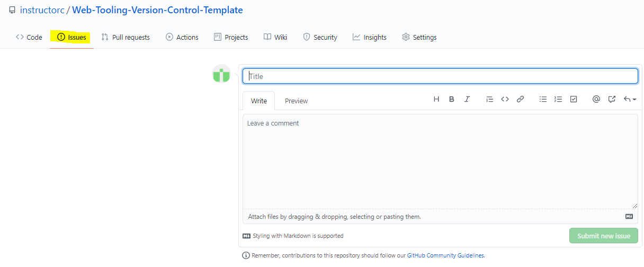Open Web-Tooling-Version-Control-Template repository link
The height and width of the screenshot is (267, 644).
tap(157, 10)
